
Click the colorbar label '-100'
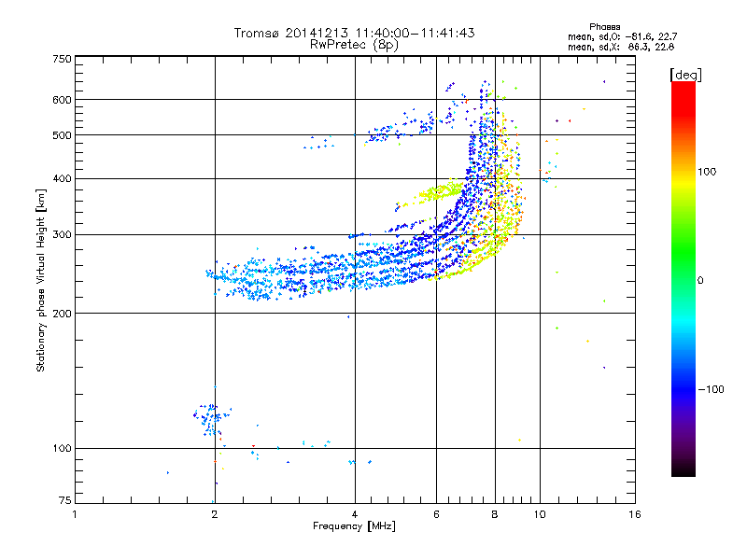[711, 389]
